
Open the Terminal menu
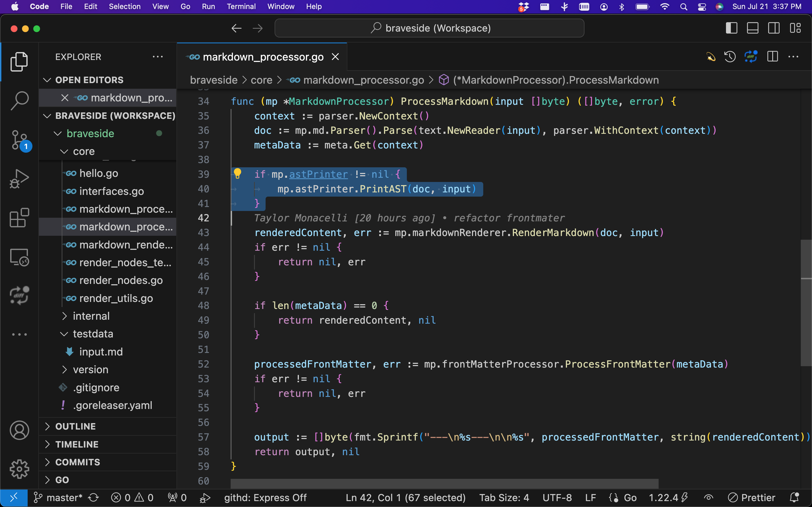241,6
